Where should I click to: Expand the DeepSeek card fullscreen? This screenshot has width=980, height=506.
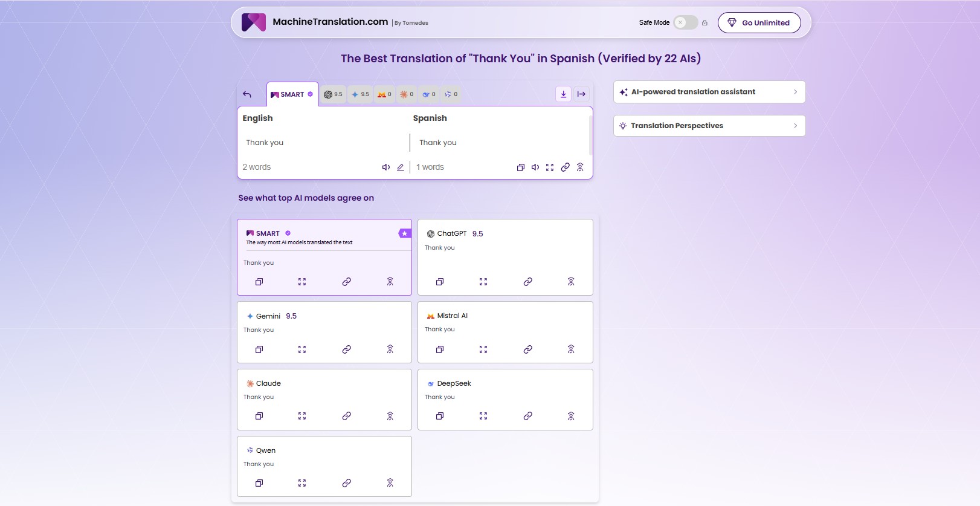(483, 416)
